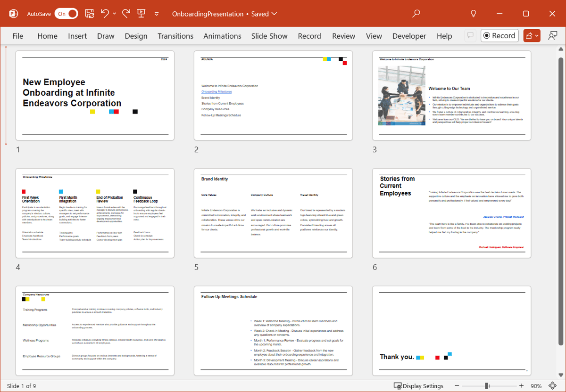Open the Design tab

coord(136,36)
